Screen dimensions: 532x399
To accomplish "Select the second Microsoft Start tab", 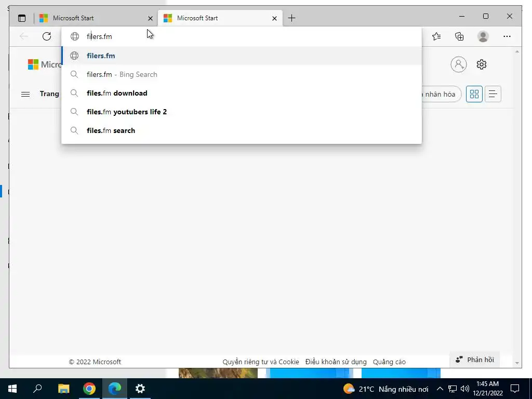I will tap(220, 18).
